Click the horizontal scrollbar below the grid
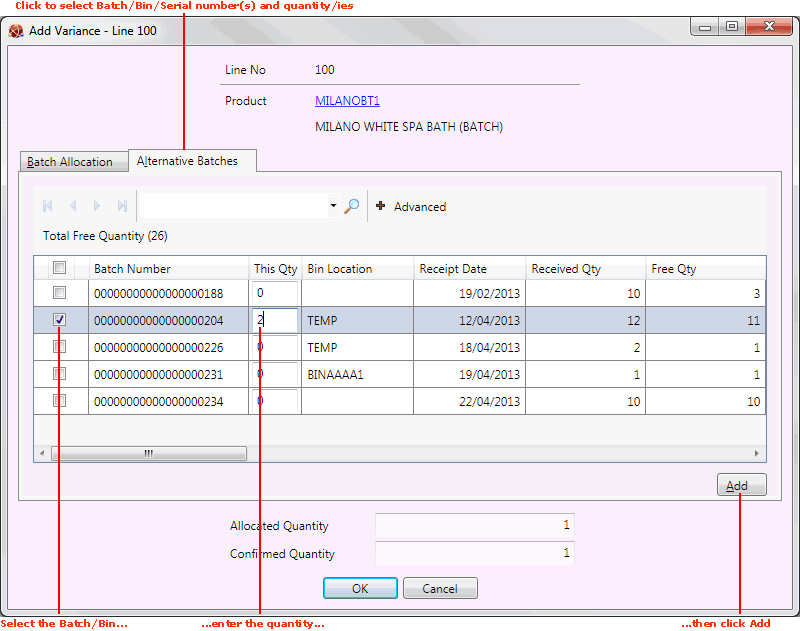The image size is (800, 631). click(148, 453)
